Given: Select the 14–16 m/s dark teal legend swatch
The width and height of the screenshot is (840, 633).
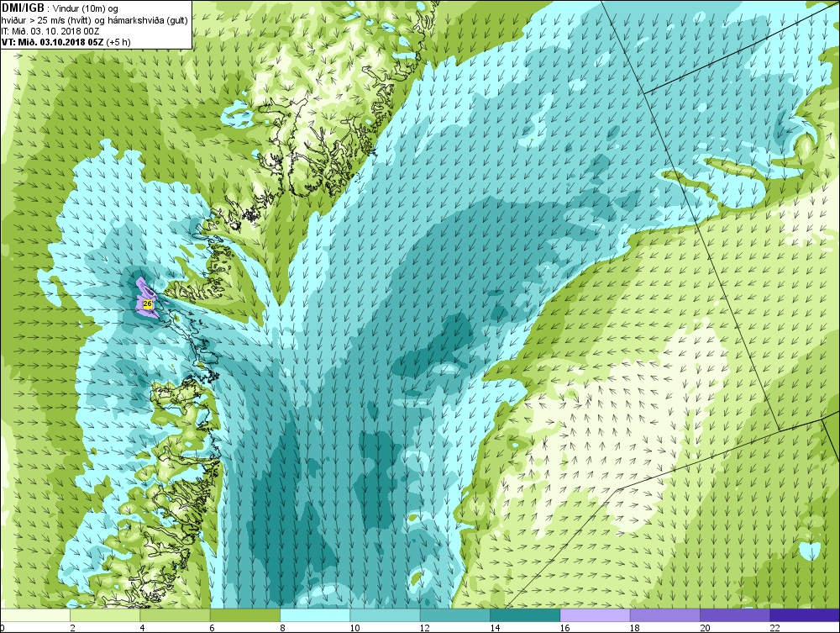Looking at the screenshot, I should (x=525, y=615).
